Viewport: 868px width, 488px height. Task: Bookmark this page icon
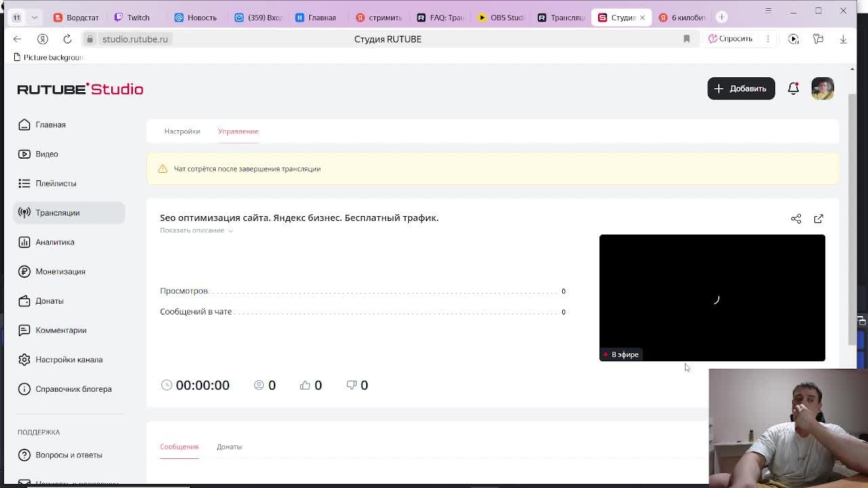686,39
